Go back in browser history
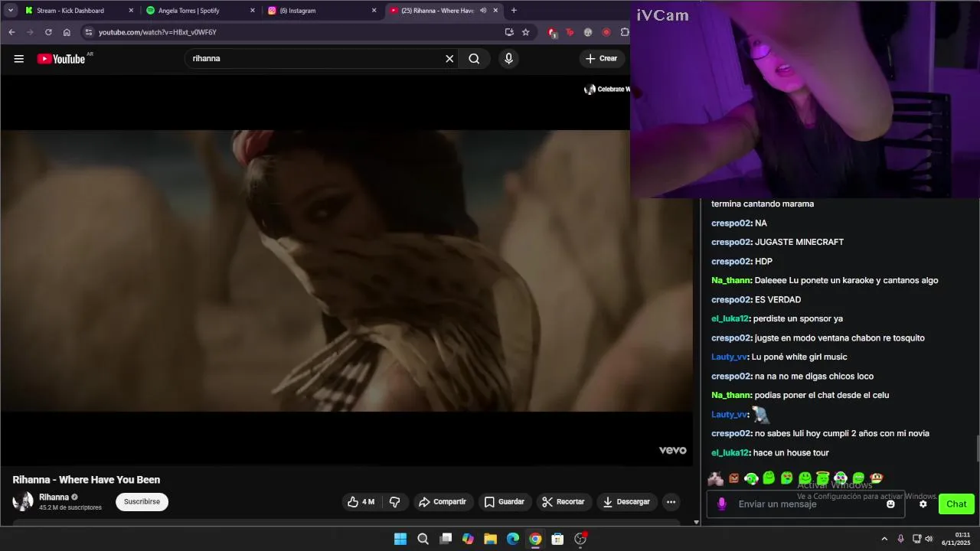This screenshot has width=980, height=551. click(11, 32)
